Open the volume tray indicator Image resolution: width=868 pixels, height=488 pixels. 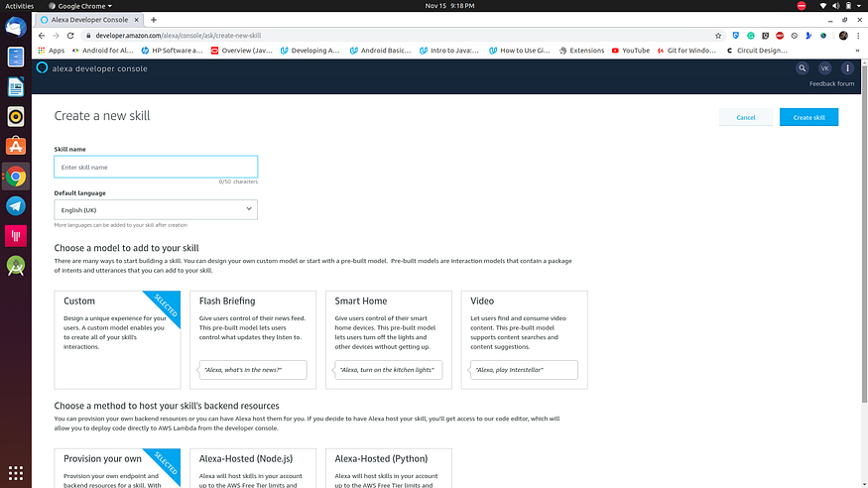point(835,6)
